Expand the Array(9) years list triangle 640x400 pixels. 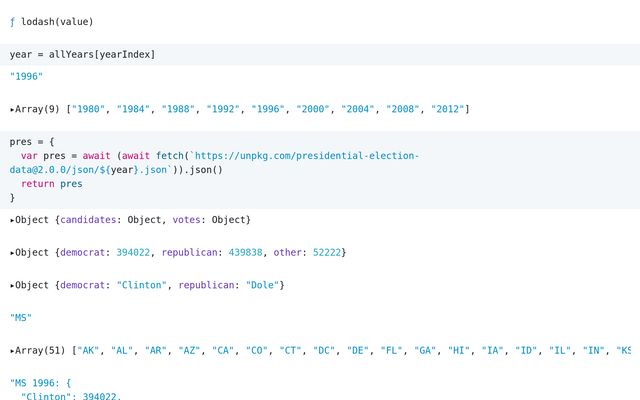(13, 108)
